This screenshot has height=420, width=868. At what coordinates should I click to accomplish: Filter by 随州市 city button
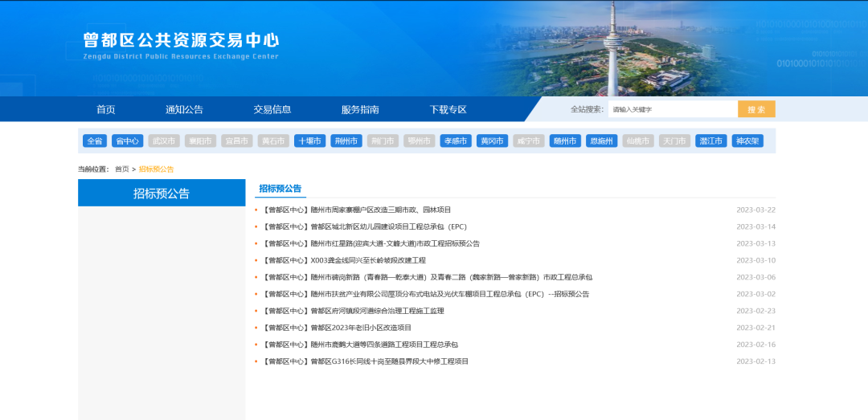[x=565, y=141]
